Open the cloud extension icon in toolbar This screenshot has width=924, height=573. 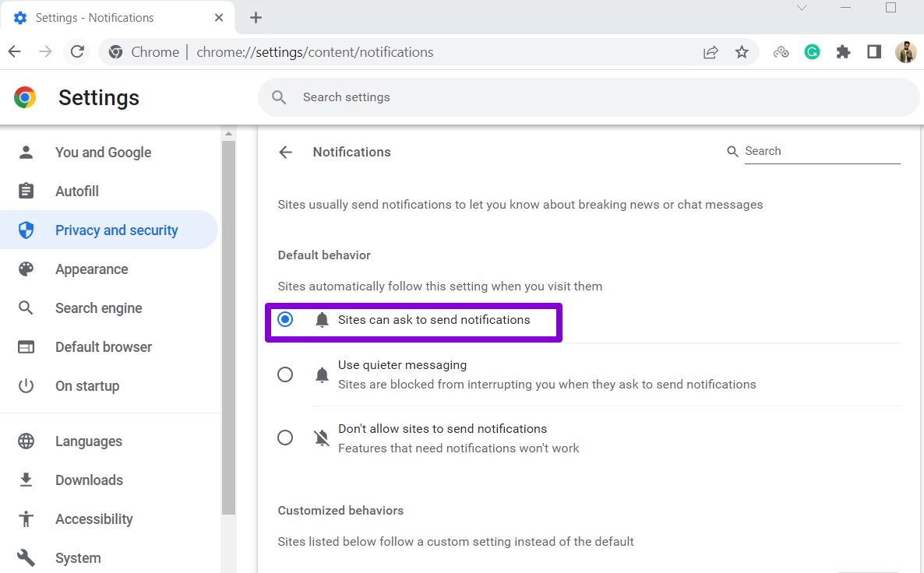[x=781, y=52]
